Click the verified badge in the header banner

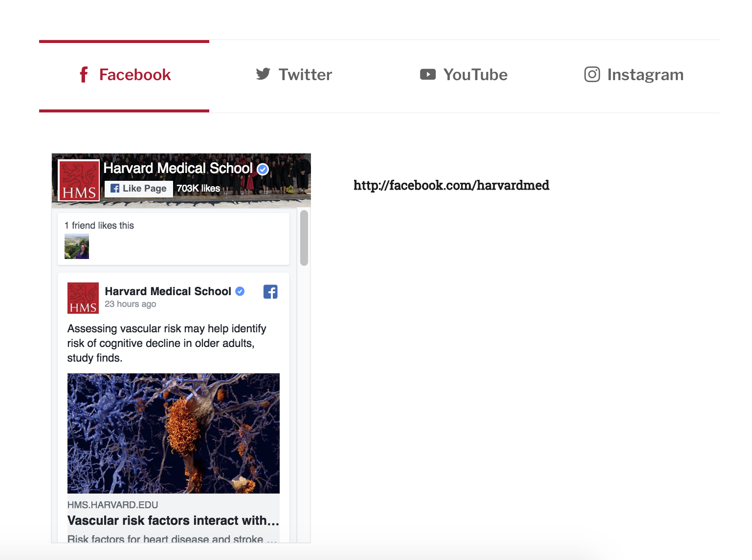(263, 169)
